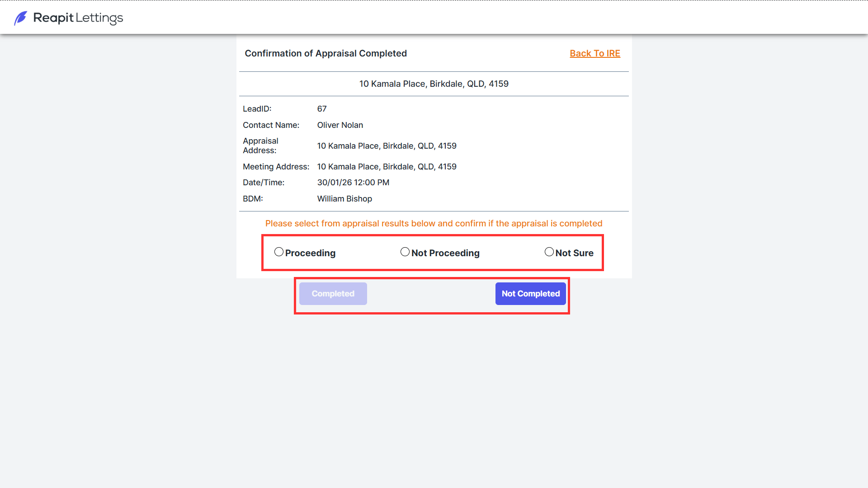Click the Meeting Address value
The image size is (868, 488).
(387, 167)
